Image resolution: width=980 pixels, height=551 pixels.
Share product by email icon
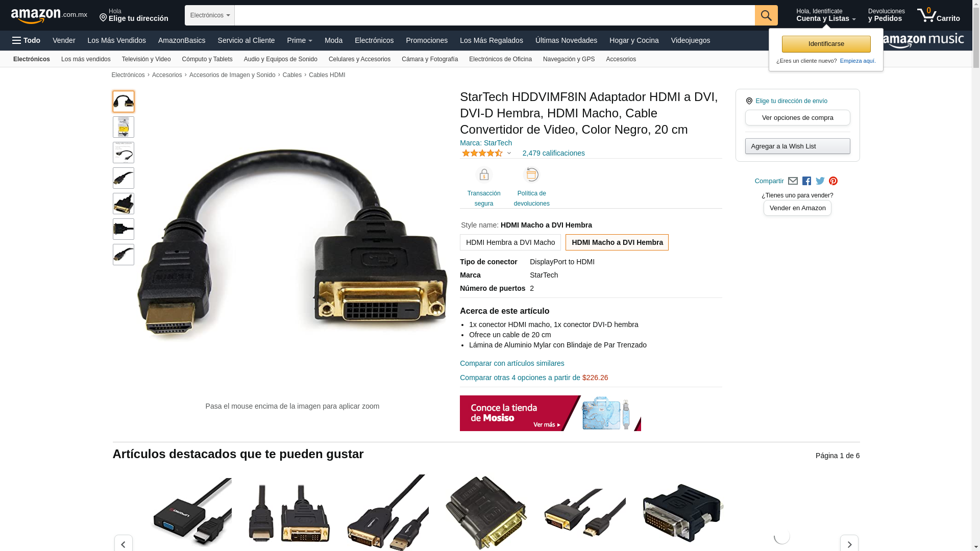coord(793,181)
